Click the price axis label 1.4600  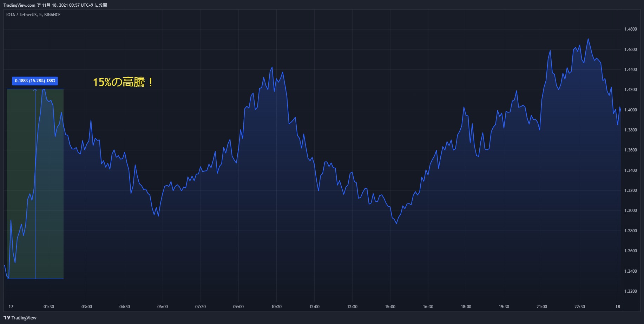tap(631, 50)
